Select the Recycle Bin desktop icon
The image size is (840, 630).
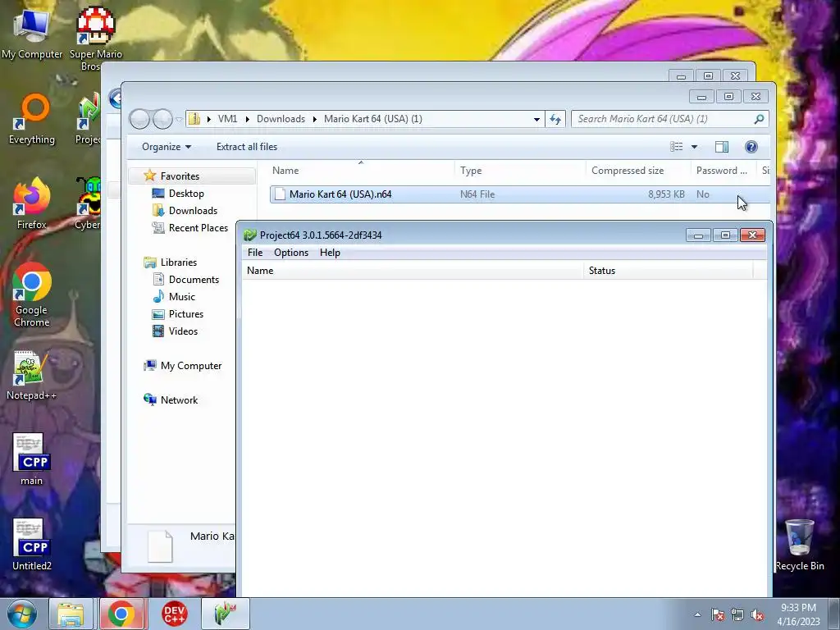(x=800, y=546)
